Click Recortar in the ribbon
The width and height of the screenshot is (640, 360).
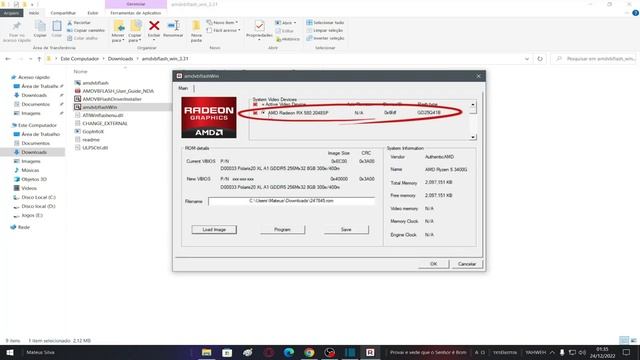79,23
